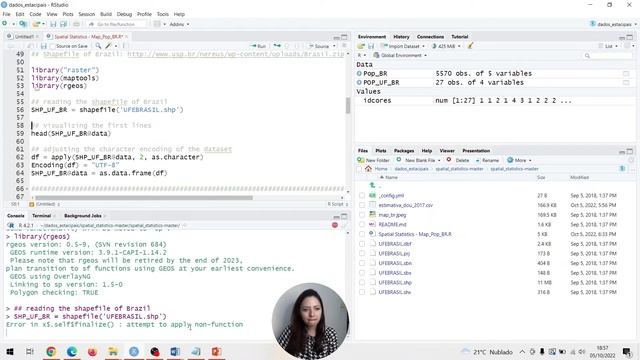This screenshot has height=360, width=640.
Task: Click the Environment pane search box
Action: 607,55
